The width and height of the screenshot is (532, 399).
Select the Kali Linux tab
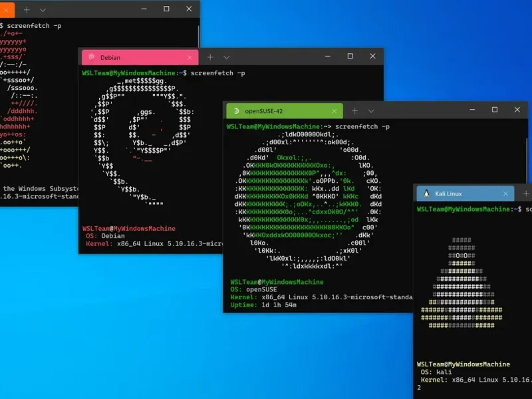click(x=465, y=194)
